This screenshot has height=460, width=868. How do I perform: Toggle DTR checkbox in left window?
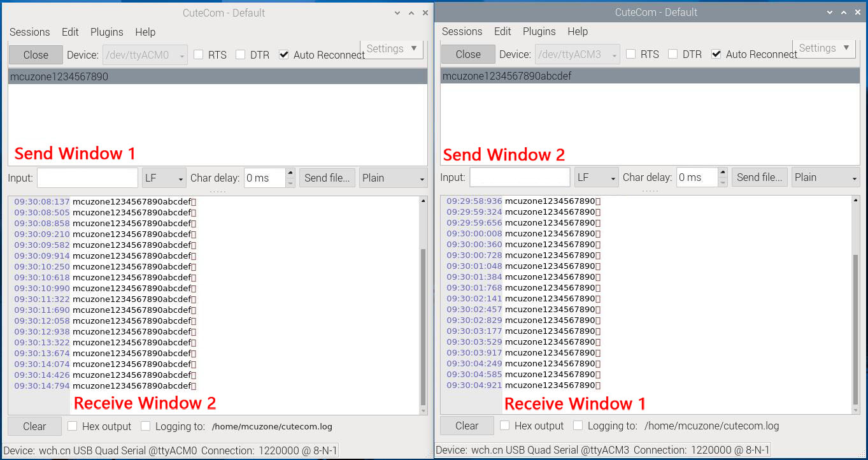tap(241, 55)
